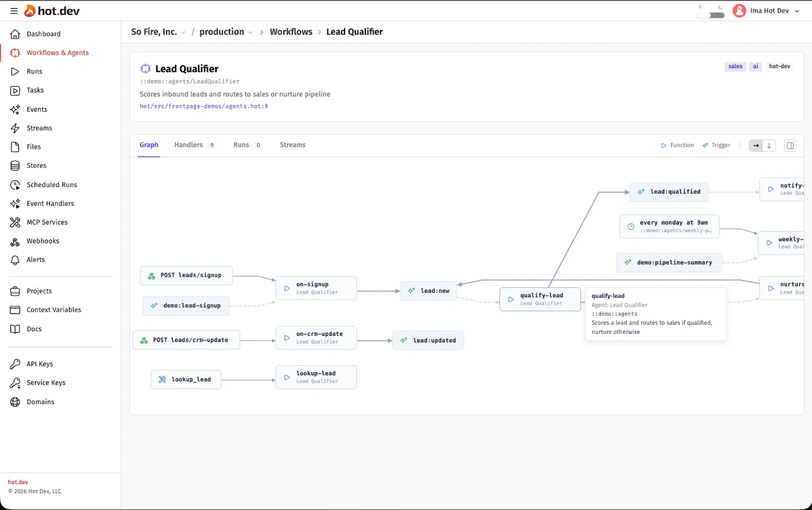Click the Workflows & Agents sidebar icon
The width and height of the screenshot is (812, 510).
click(x=15, y=53)
